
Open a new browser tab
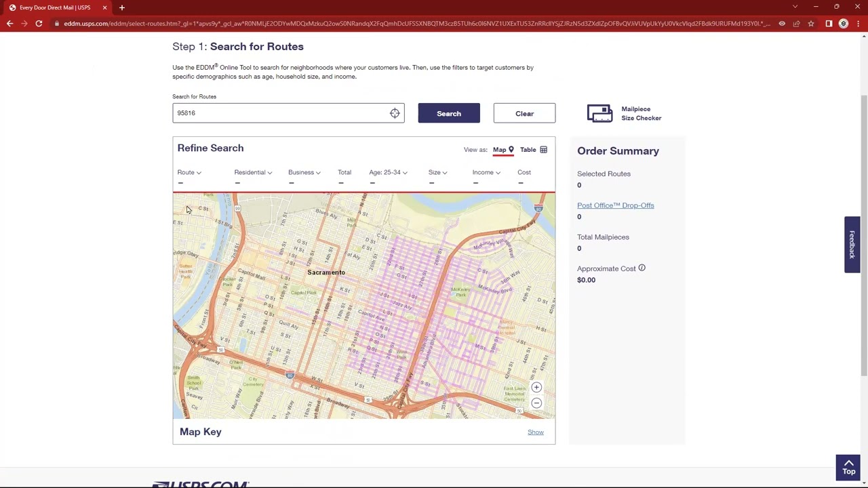pyautogui.click(x=122, y=7)
